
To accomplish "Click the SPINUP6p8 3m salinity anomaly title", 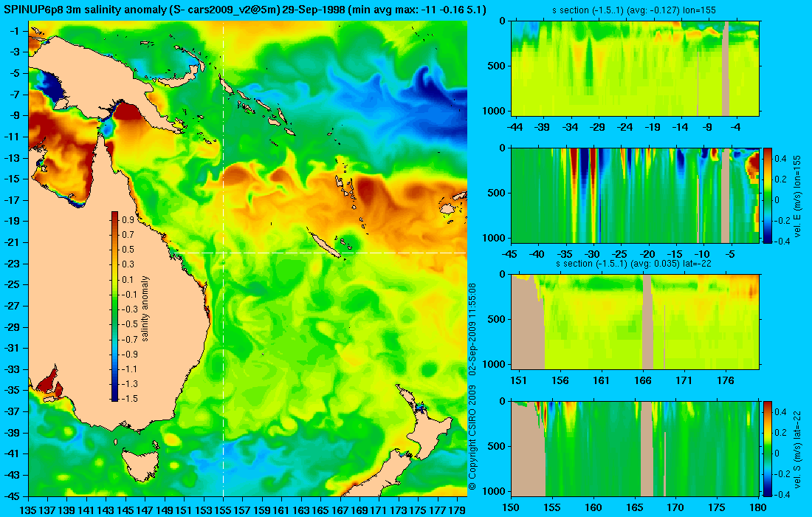I will tap(245, 10).
